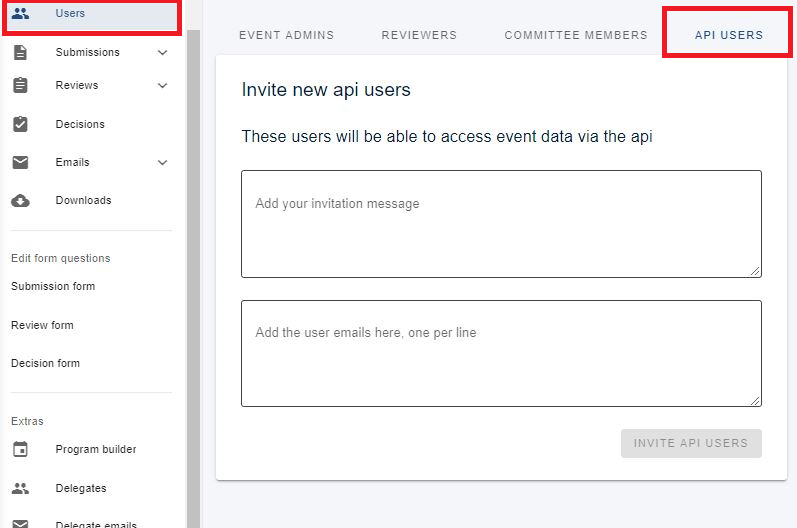Screen dimensions: 797x528
Task: Click the Decisions checkmark clipboard icon
Action: [x=20, y=124]
